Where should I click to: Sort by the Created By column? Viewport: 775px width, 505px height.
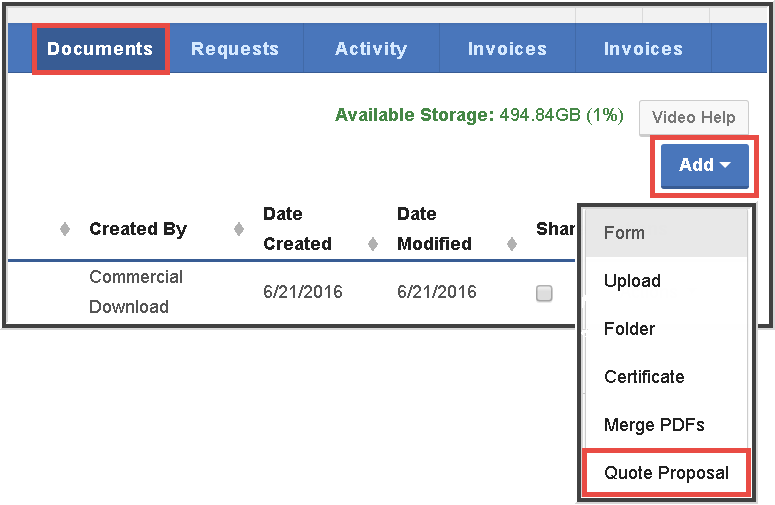pyautogui.click(x=138, y=229)
